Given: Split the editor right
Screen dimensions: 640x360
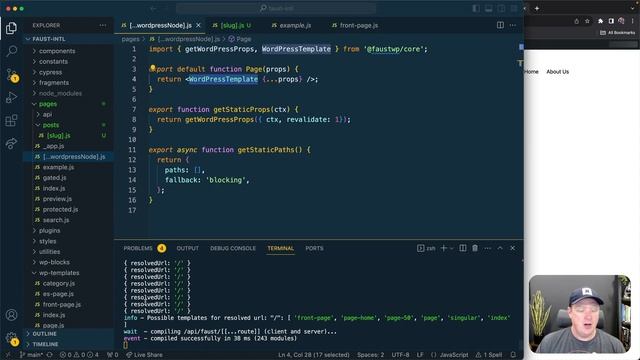Looking at the screenshot, I should tap(500, 25).
